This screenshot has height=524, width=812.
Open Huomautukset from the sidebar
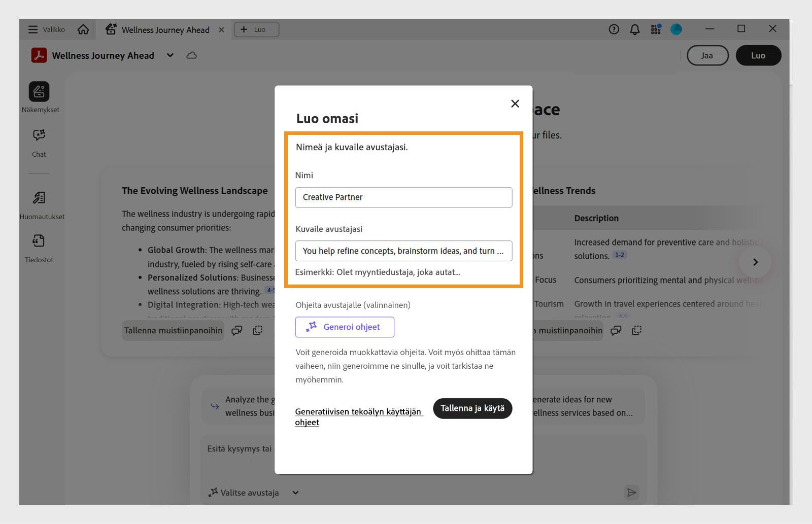(39, 198)
